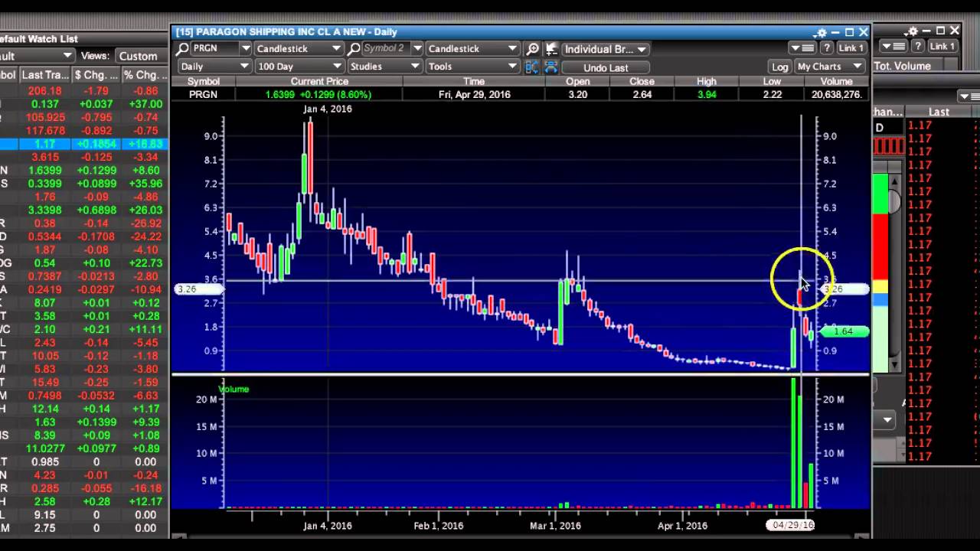The height and width of the screenshot is (551, 980).
Task: Click the Symbol 2 search magnifier icon
Action: [354, 48]
